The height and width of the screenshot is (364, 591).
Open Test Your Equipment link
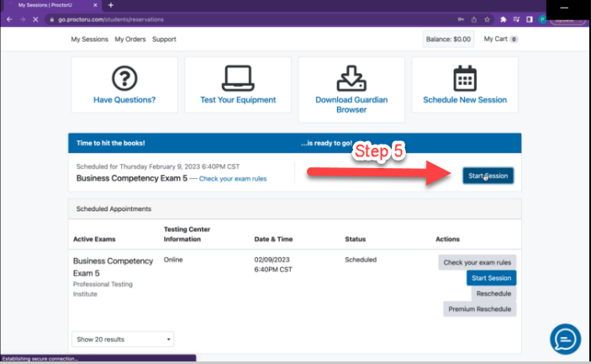[x=238, y=100]
